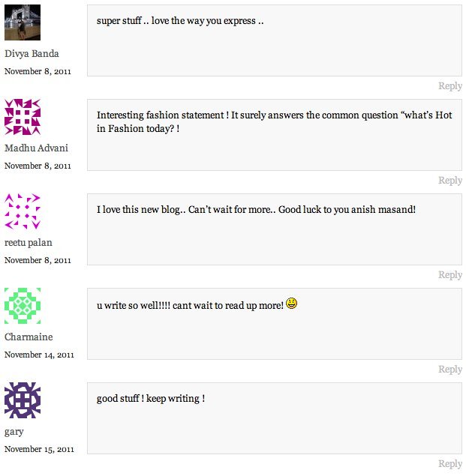
Task: Click the smiley emoticon in Charmaine's comment
Action: click(x=292, y=304)
